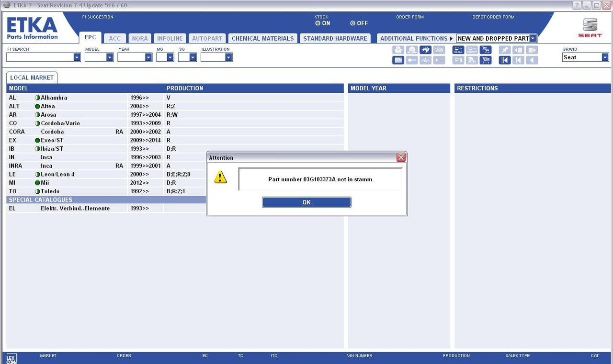
Task: Open the single shopping cart icon
Action: [x=486, y=60]
